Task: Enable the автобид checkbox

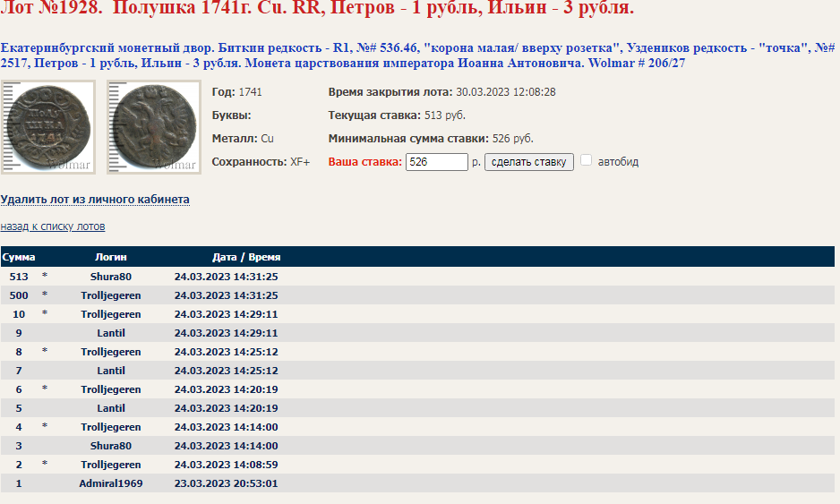Action: click(x=586, y=160)
